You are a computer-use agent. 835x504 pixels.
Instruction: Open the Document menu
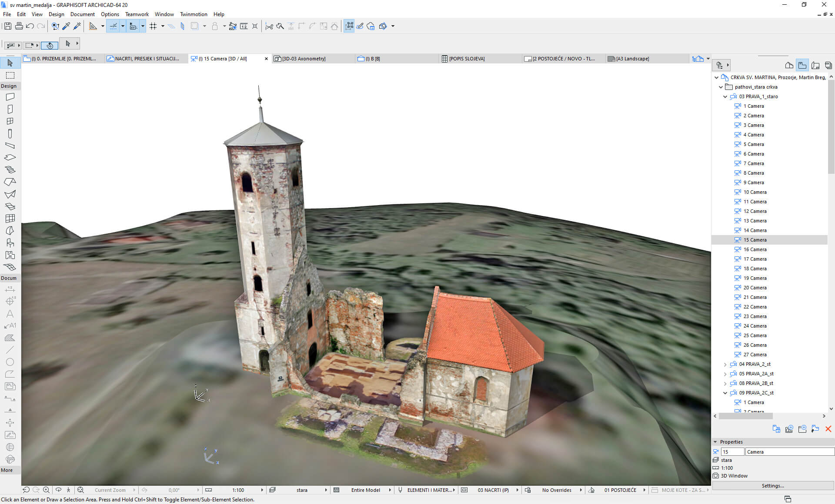click(x=82, y=14)
